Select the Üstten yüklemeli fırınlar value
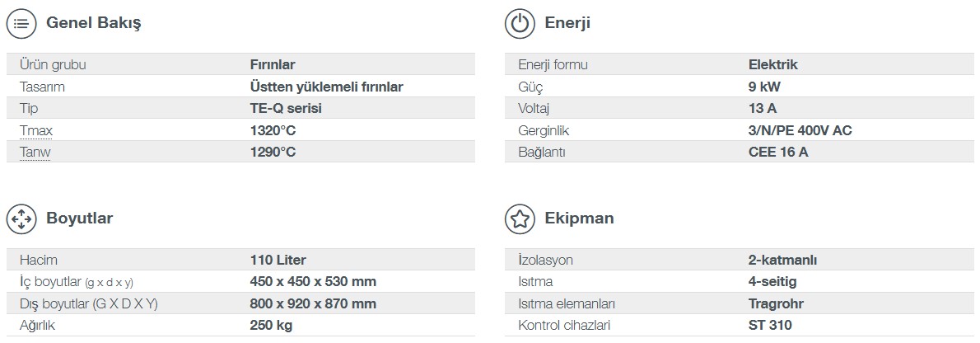Viewport: 980px width, 343px height. [326, 87]
